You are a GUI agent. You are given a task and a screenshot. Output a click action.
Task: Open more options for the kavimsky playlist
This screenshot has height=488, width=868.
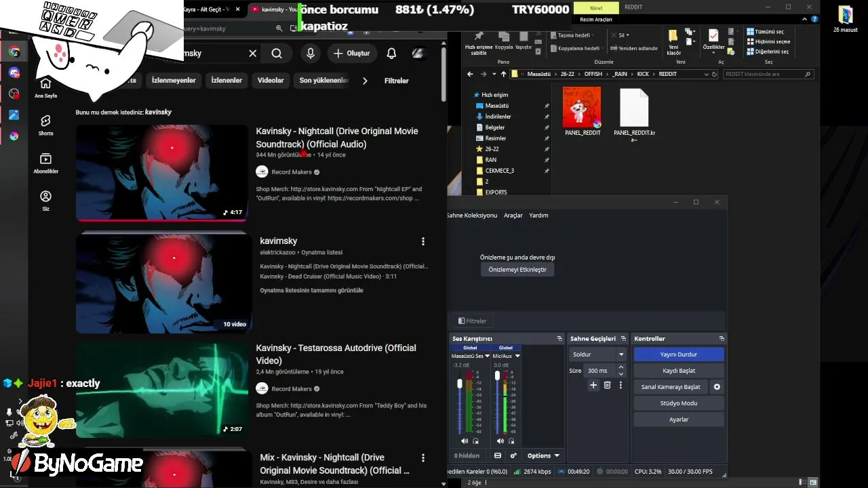click(423, 241)
